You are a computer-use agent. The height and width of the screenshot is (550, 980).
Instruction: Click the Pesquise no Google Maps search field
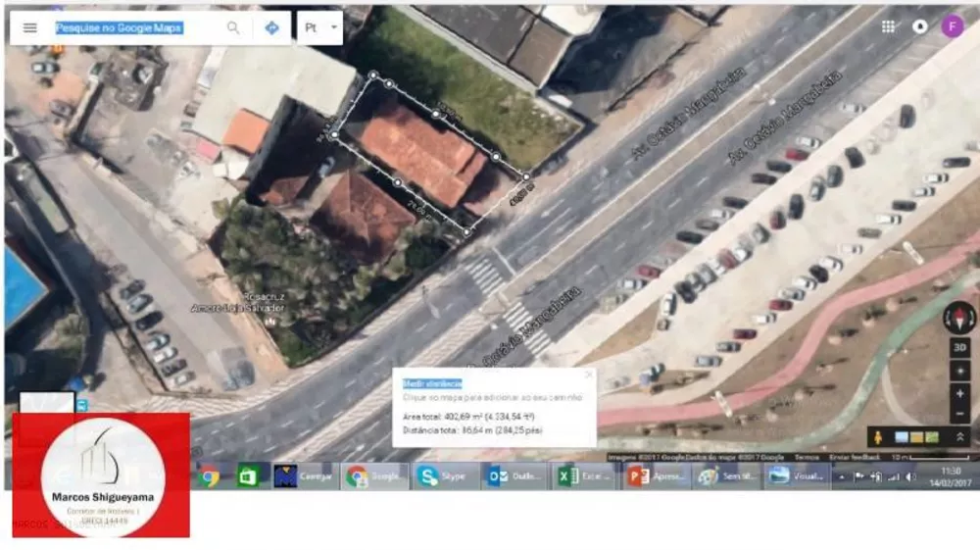pos(137,28)
